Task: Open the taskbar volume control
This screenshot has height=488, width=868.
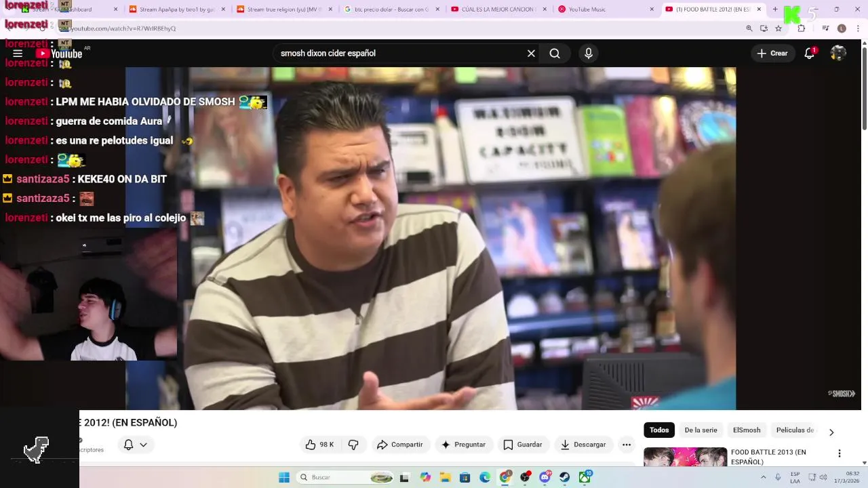Action: point(823,477)
